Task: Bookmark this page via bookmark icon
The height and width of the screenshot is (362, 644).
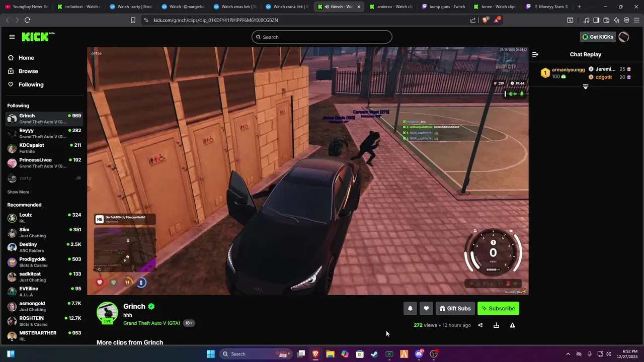Action: point(133,20)
